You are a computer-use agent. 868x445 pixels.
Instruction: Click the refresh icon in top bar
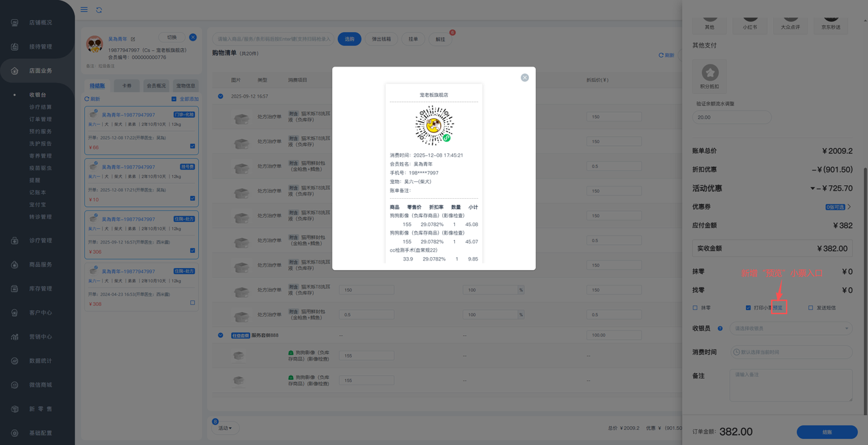coord(100,9)
